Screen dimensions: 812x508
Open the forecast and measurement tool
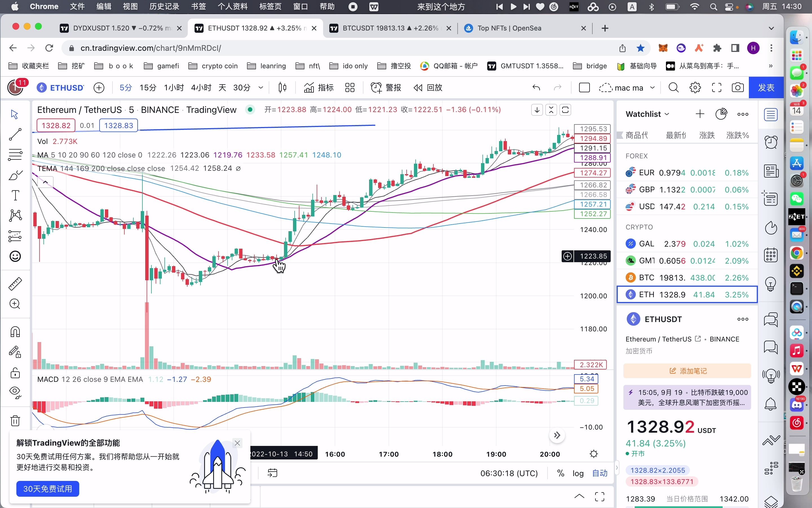(15, 236)
